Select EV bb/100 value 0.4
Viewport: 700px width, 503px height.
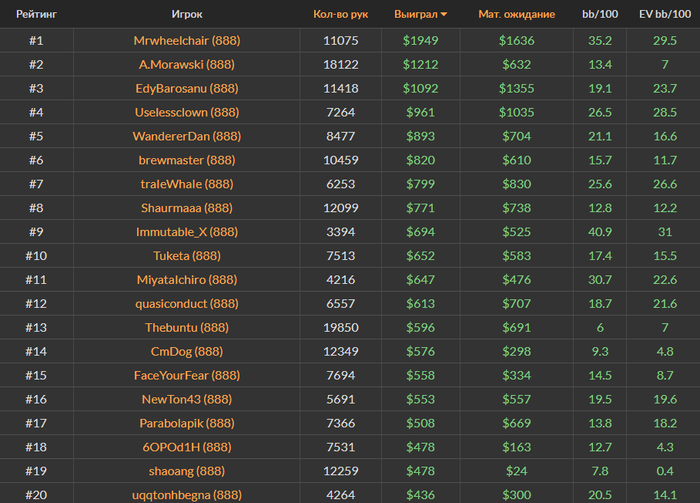665,471
